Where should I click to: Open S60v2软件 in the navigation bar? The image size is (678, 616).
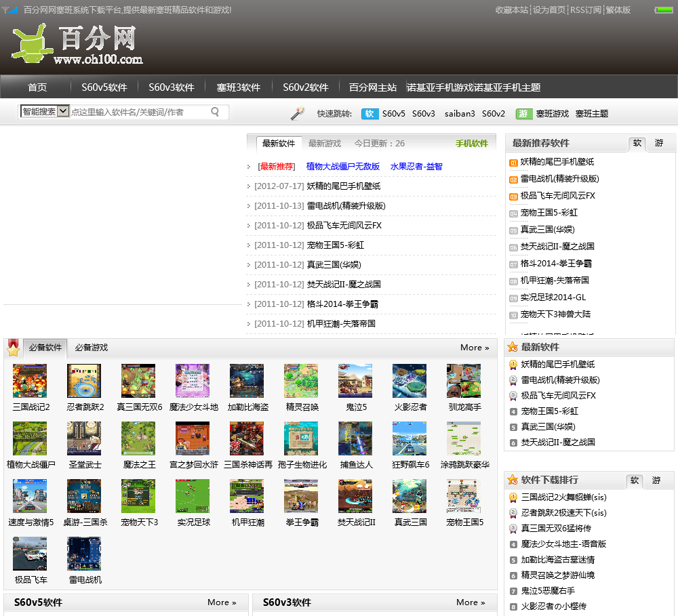305,87
